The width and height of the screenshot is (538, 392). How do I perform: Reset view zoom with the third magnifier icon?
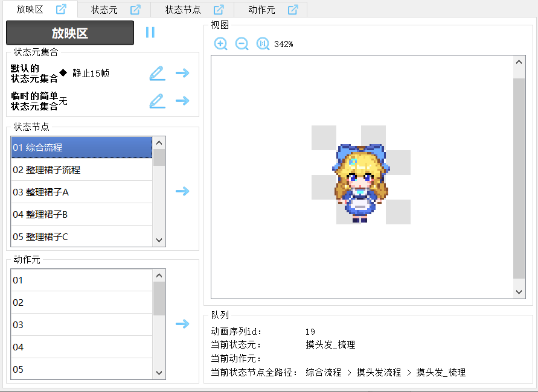(263, 44)
